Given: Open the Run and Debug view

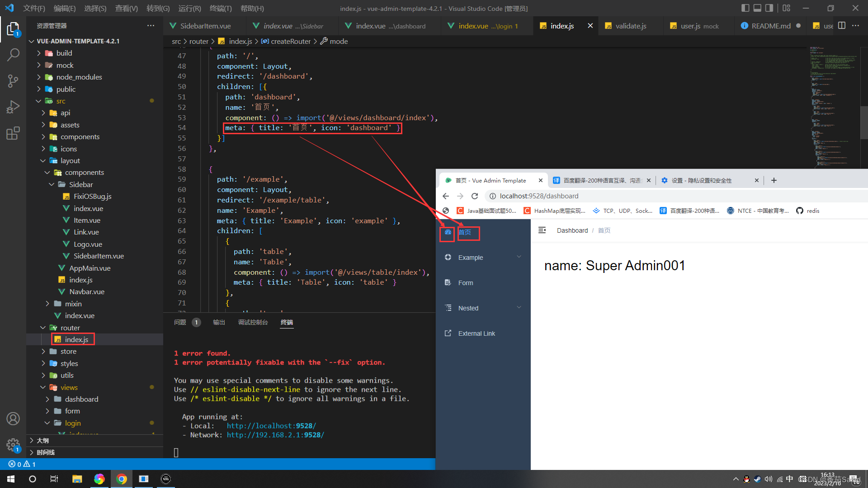Looking at the screenshot, I should tap(13, 107).
